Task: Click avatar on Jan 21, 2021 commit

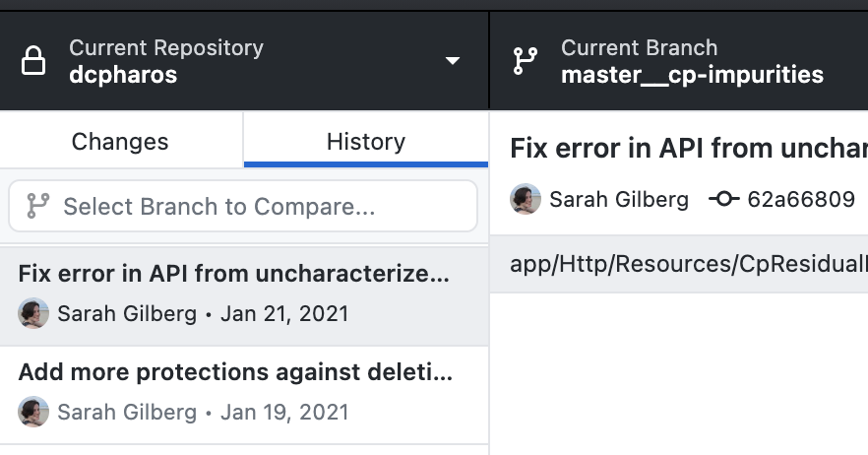Action: point(33,313)
